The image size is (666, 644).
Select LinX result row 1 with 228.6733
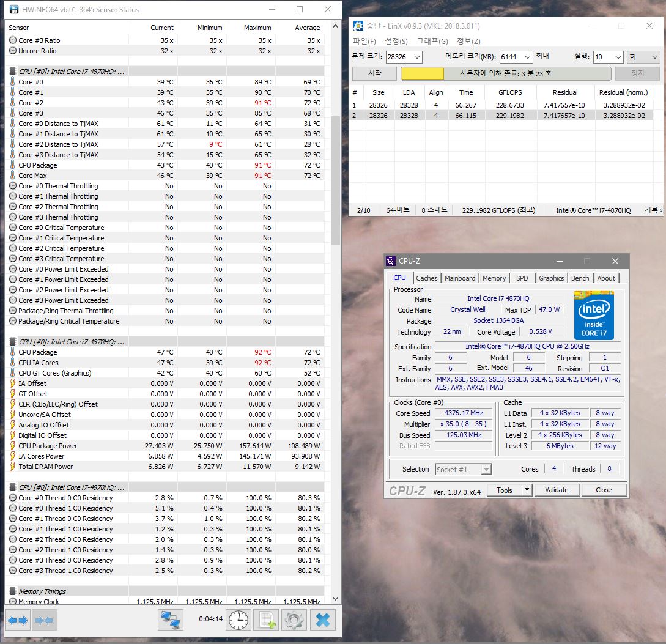pos(501,105)
